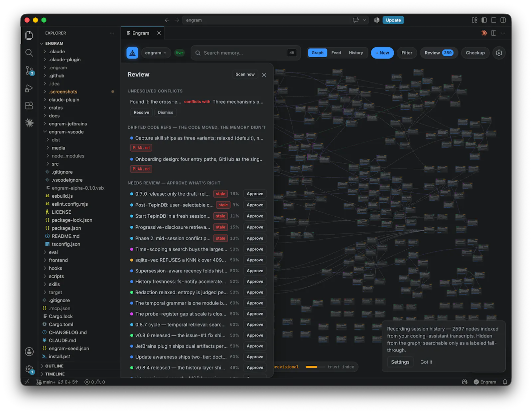
Task: Open the Accounts menu icon
Action: coord(29,351)
